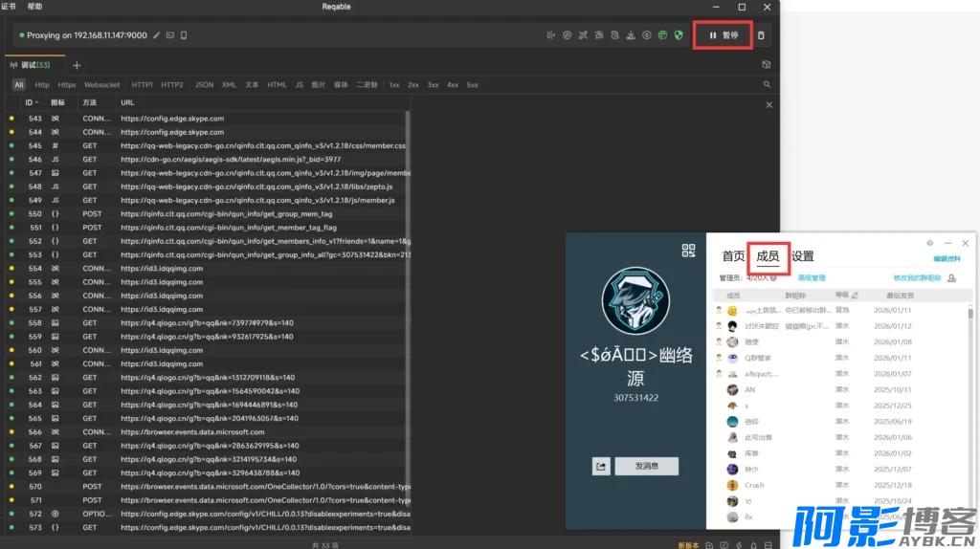Toggle the 4xx status filter
Viewport: 980px width, 549px height.
(x=453, y=84)
